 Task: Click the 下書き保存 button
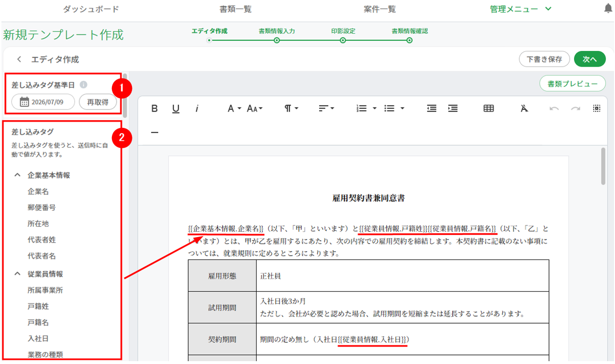[x=544, y=59]
